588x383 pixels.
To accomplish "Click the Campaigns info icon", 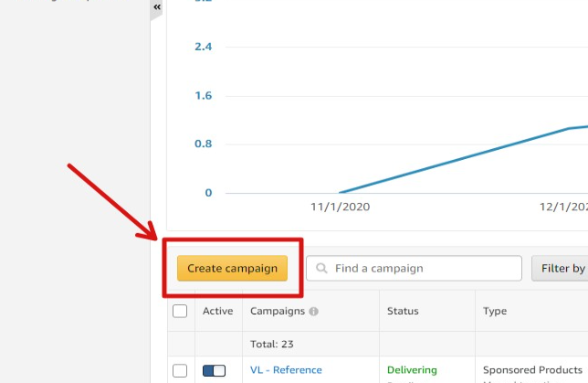I will click(313, 312).
